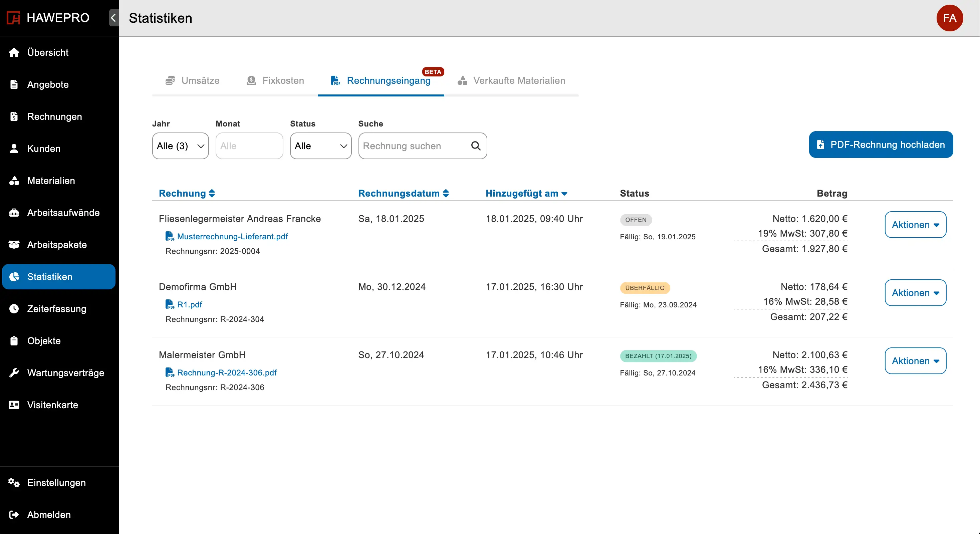Sort table by Rechnung column
This screenshot has width=980, height=534.
tap(187, 193)
